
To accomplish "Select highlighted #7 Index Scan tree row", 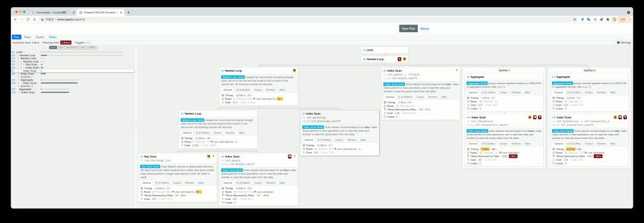I will click(73, 70).
